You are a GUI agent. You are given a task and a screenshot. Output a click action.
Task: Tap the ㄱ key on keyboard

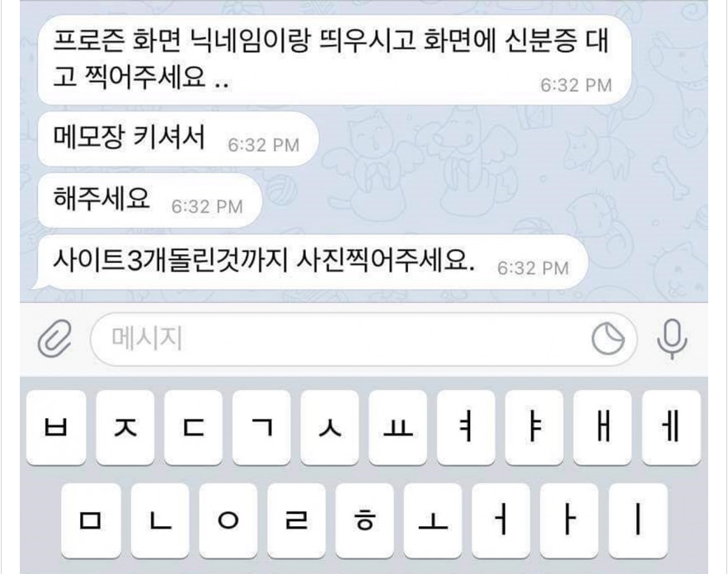pyautogui.click(x=261, y=427)
